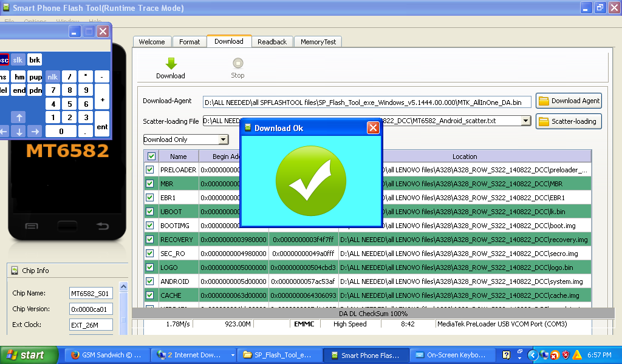Uncheck the LOGO partition checkbox
This screenshot has height=364, width=622.
150,268
